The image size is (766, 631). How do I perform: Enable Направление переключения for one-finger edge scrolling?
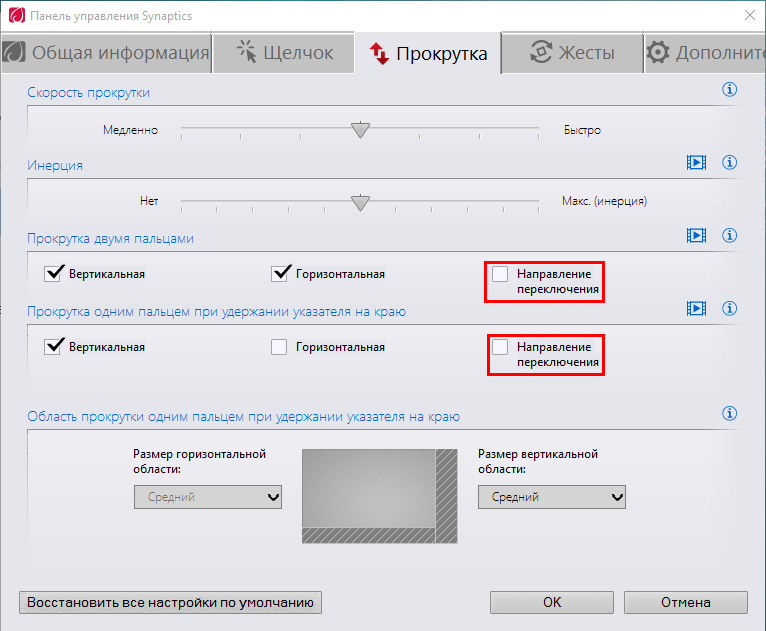[500, 347]
